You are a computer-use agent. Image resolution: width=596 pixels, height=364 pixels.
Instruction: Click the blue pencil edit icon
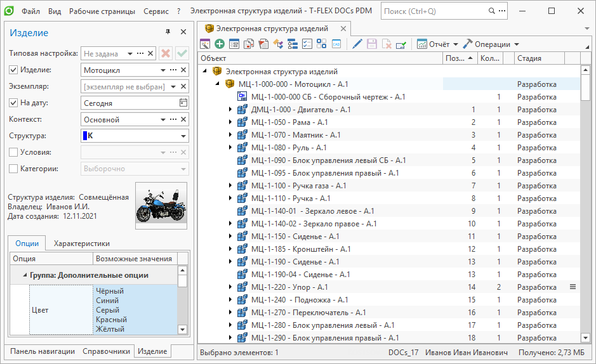(x=357, y=44)
